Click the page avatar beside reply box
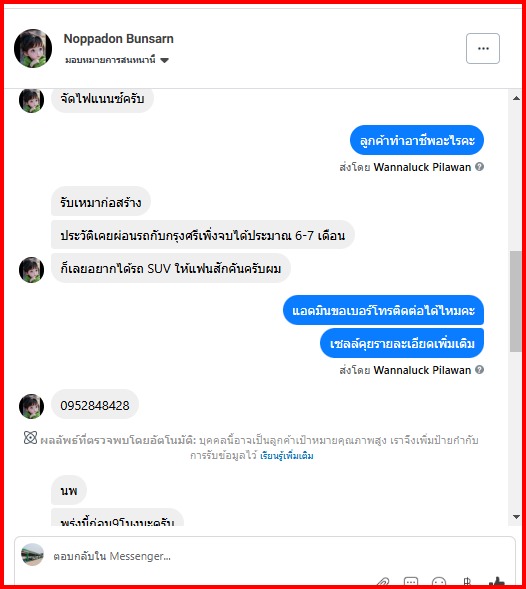The height and width of the screenshot is (589, 526). pyautogui.click(x=32, y=554)
